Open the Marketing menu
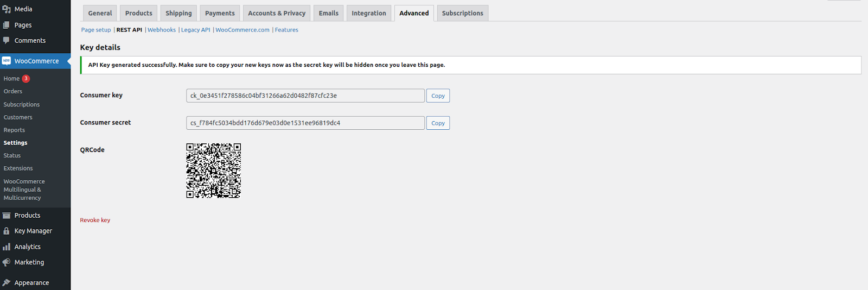The height and width of the screenshot is (290, 868). pos(29,262)
